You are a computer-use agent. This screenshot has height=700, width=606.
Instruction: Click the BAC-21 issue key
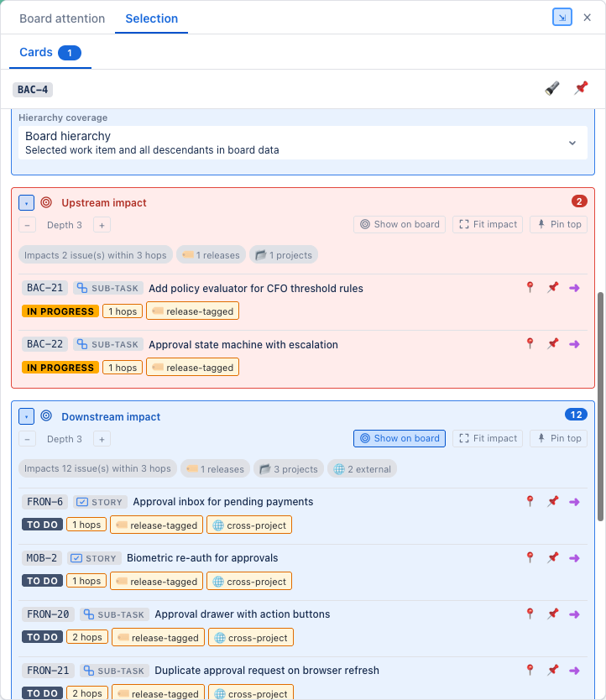(x=44, y=288)
